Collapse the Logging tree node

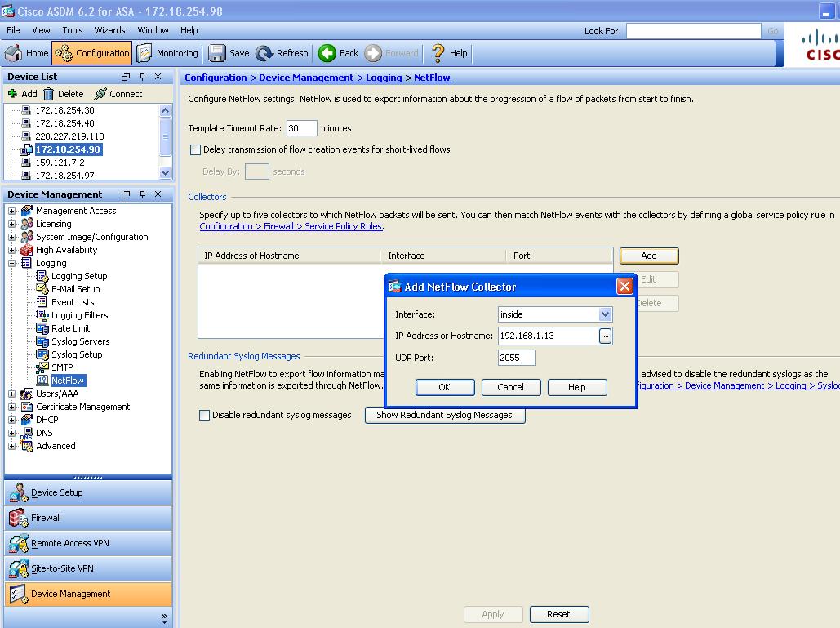pos(11,263)
